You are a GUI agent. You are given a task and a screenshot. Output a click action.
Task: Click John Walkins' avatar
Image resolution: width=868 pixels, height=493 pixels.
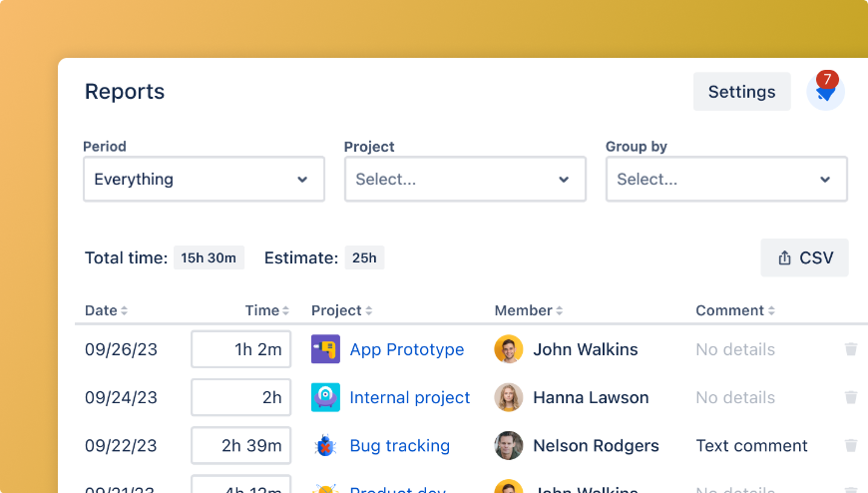509,349
